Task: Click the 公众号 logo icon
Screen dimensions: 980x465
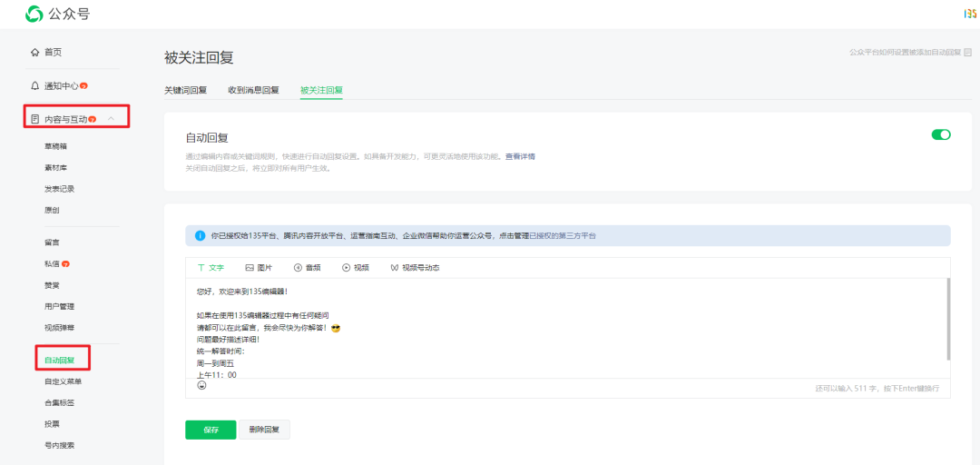Action: click(x=34, y=13)
